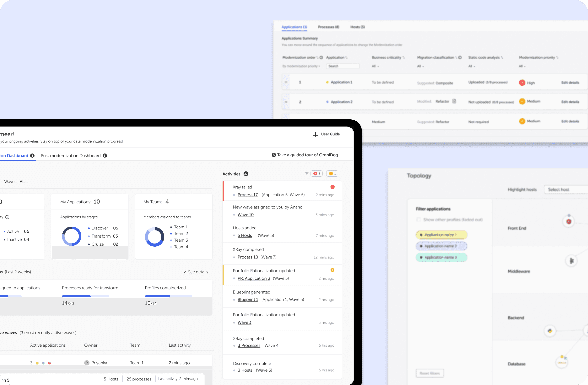588x385 pixels.
Task: Switch to the Processes (8) tab
Action: [328, 27]
